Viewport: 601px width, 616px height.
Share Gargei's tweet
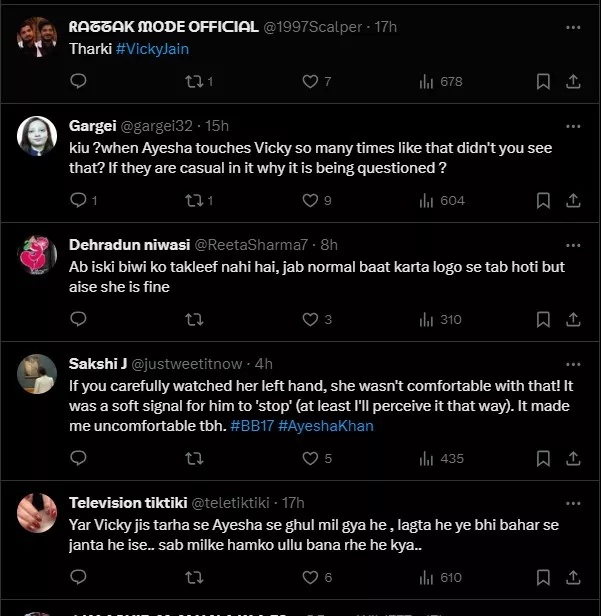[573, 200]
